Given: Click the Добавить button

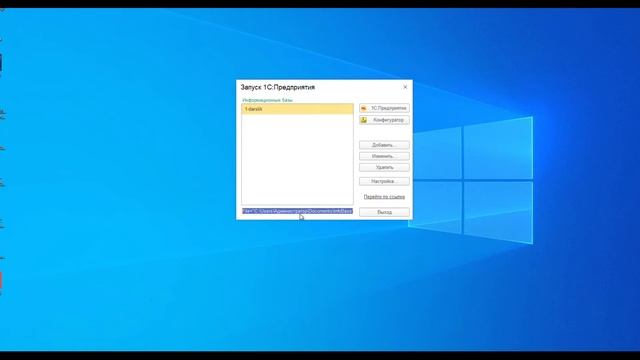Looking at the screenshot, I should coord(384,145).
